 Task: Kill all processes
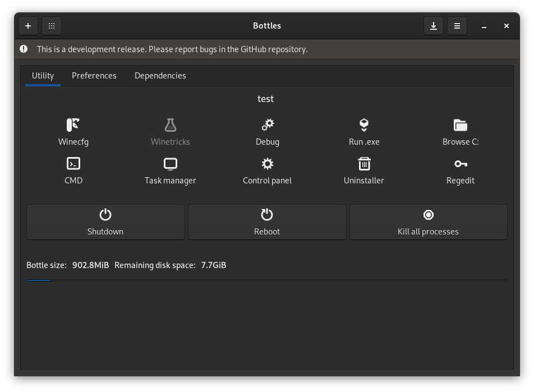point(429,222)
